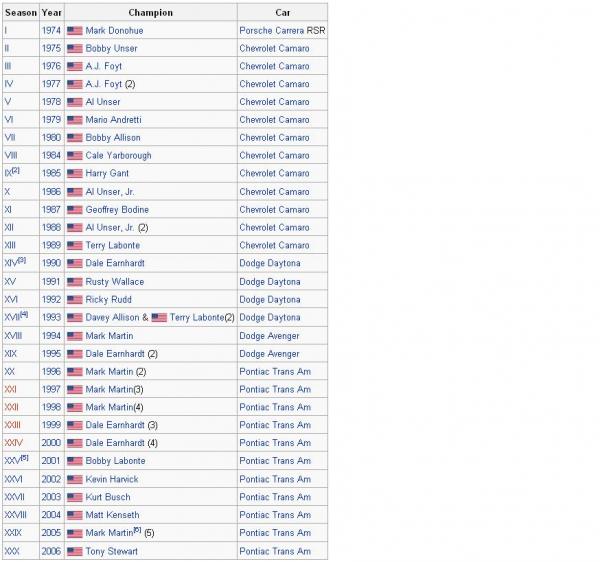Click the flag icon beside Geoffrey Bodine

[x=75, y=210]
